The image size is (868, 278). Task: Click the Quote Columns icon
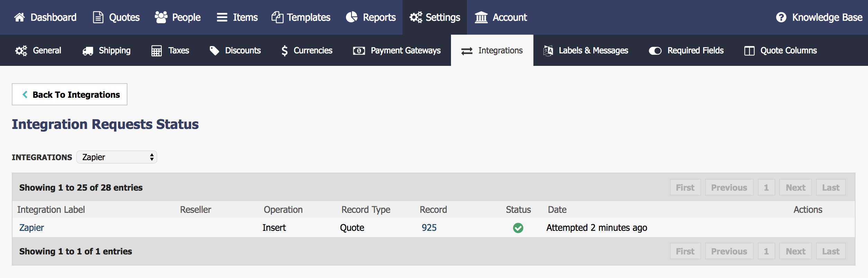click(x=749, y=51)
